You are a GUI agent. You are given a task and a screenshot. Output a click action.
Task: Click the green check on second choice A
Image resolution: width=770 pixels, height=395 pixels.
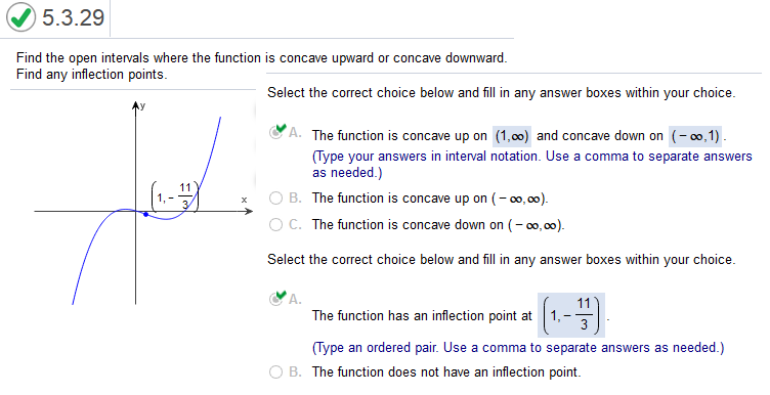click(x=280, y=294)
